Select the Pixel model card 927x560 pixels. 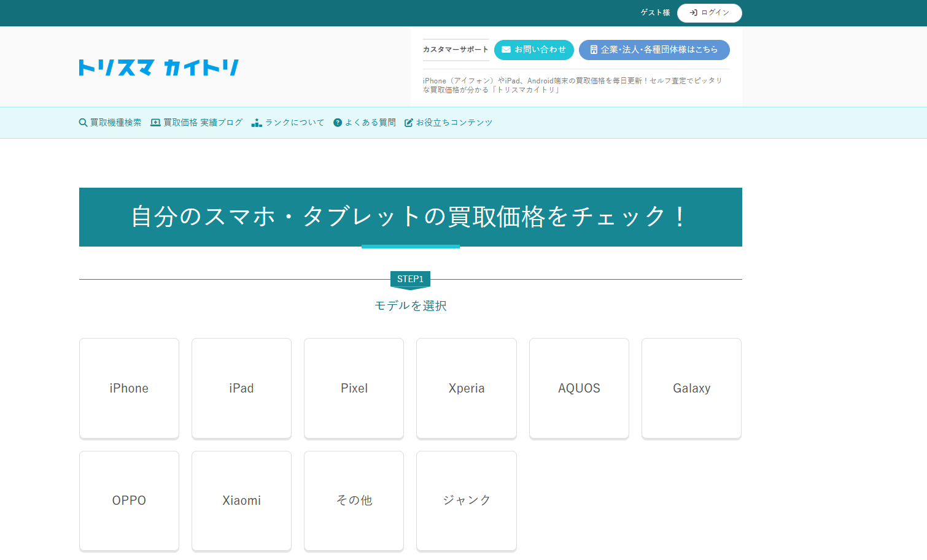pyautogui.click(x=354, y=388)
